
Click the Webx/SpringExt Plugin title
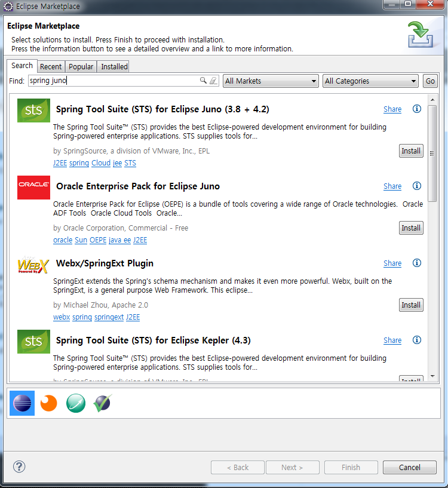coord(105,263)
